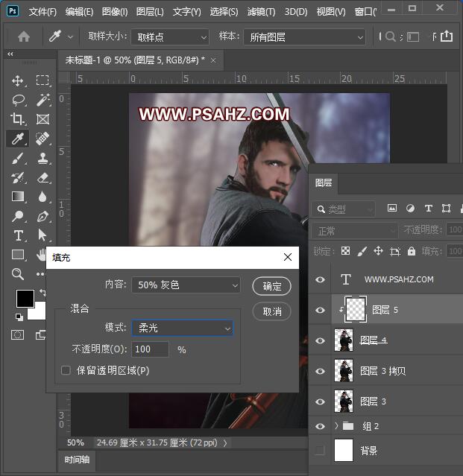Open layer filter 类型 dropdown

click(343, 209)
